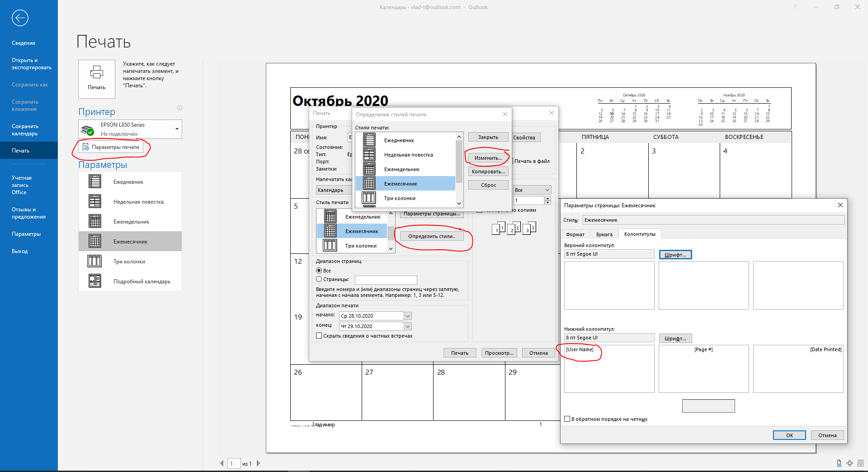Image resolution: width=868 pixels, height=472 pixels.
Task: Click Определить стили... button
Action: click(432, 236)
